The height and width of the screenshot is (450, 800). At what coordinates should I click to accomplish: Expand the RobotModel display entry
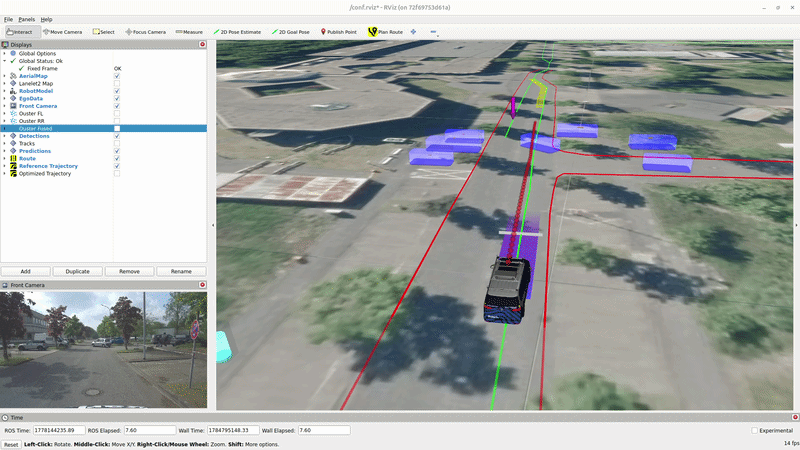point(5,91)
